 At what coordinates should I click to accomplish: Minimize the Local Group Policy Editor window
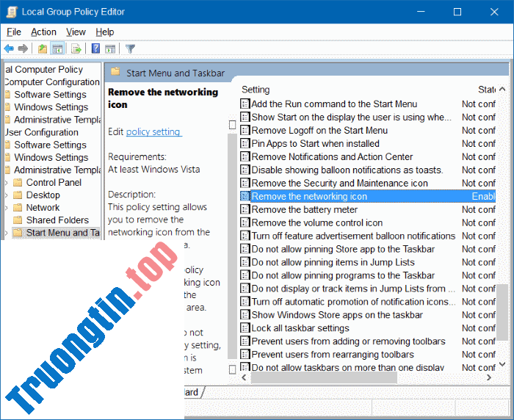coord(421,12)
